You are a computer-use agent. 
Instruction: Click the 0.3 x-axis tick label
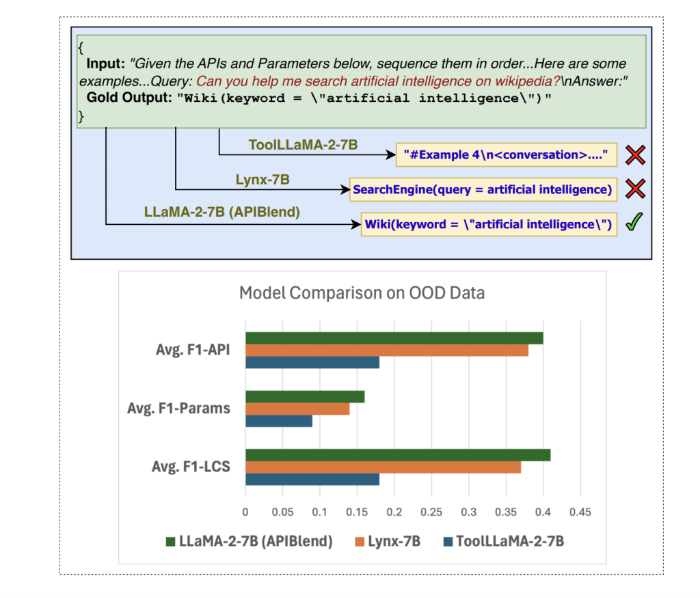tap(468, 512)
